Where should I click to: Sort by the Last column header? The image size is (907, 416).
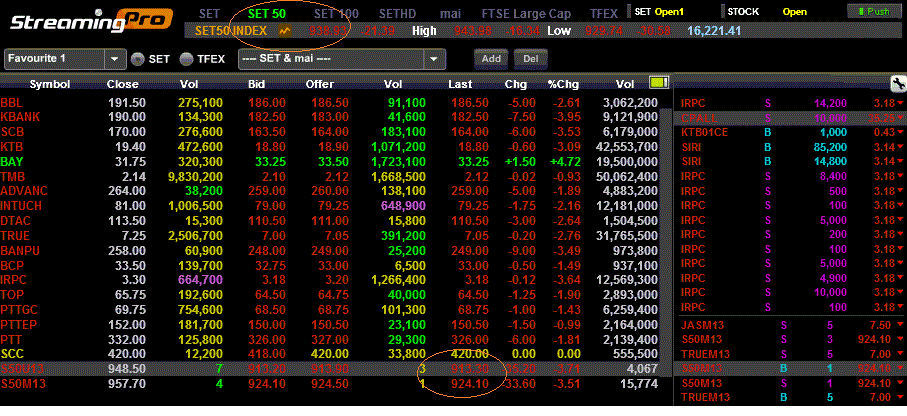click(x=460, y=84)
